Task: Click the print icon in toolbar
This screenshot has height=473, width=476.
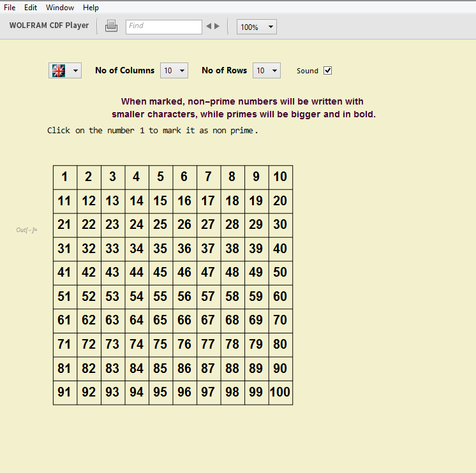Action: point(111,27)
